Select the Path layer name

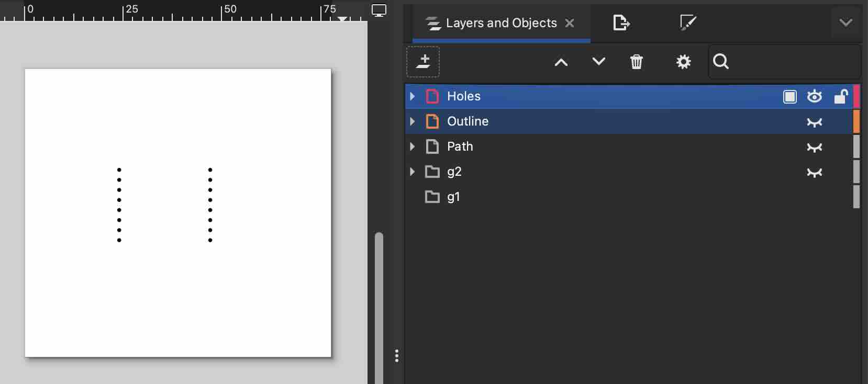(460, 146)
